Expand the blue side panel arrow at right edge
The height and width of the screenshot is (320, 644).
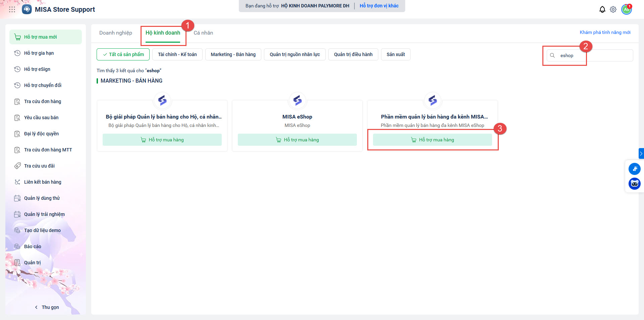tap(641, 153)
